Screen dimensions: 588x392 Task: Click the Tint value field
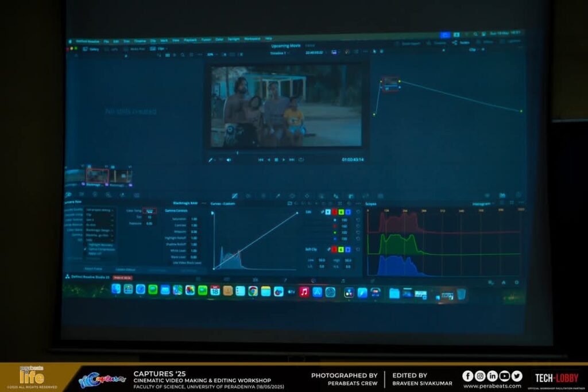click(150, 217)
